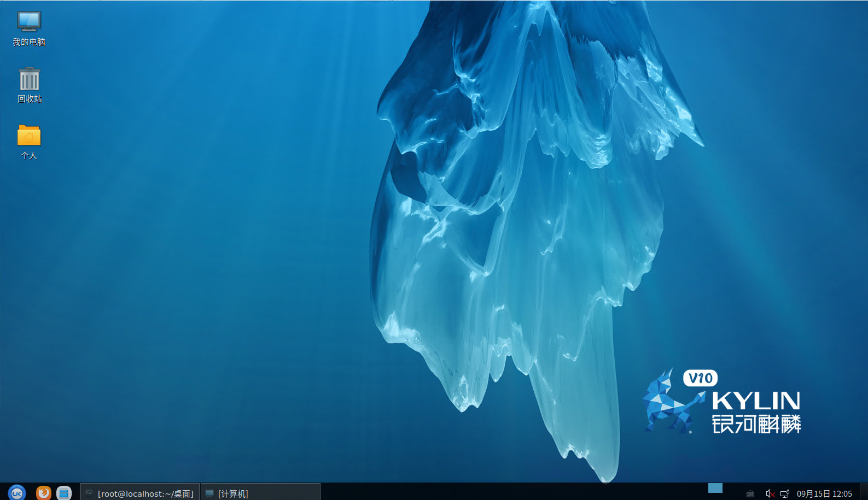Open the keyboard input method tray icon
868x500 pixels.
coord(750,494)
